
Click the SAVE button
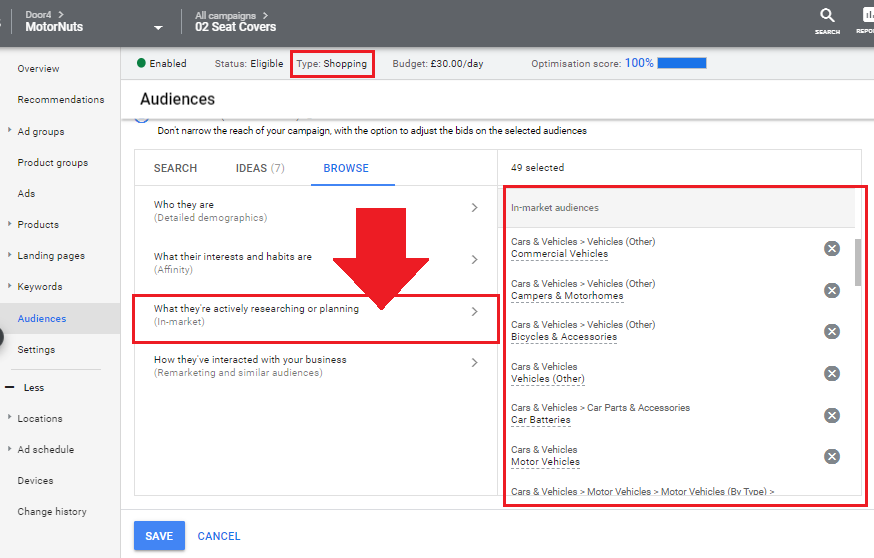click(x=159, y=536)
